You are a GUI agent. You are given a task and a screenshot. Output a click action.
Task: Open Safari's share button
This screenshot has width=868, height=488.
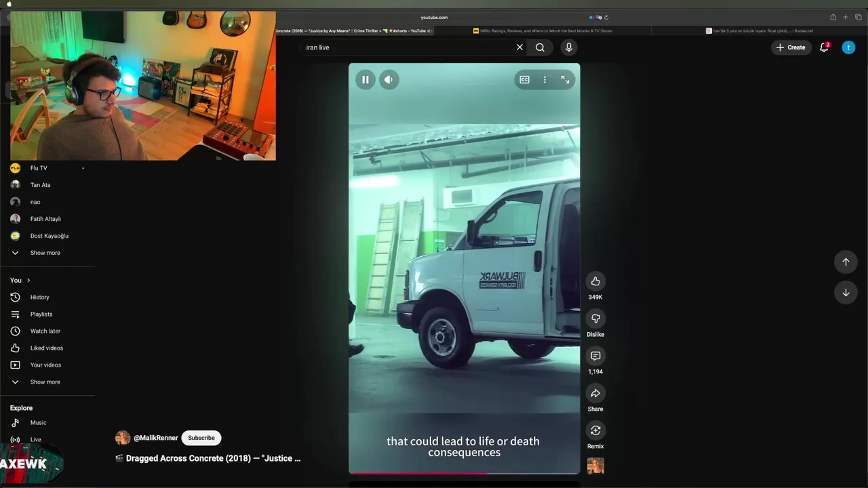pos(833,18)
